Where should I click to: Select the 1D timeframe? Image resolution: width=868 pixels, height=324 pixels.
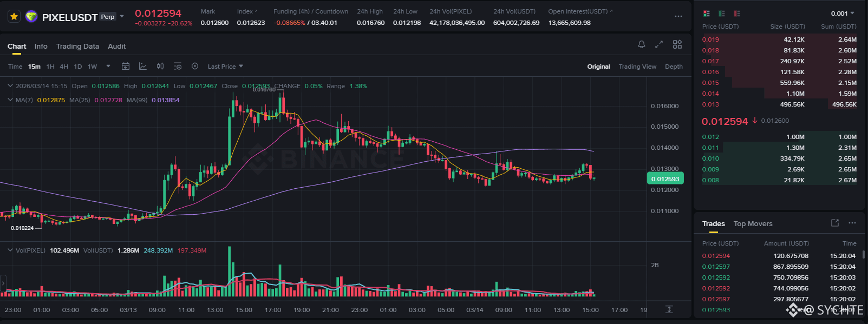click(78, 67)
